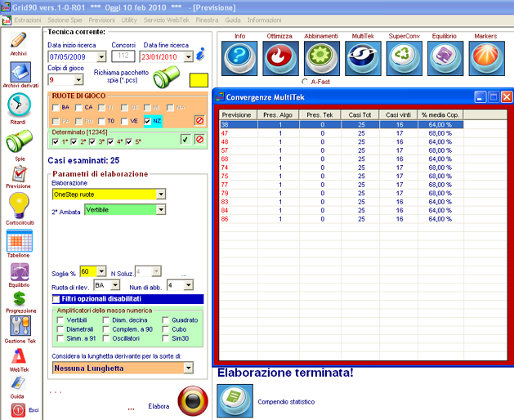Open Archivi derivati sidebar icon
The height and width of the screenshot is (420, 514).
(x=20, y=72)
